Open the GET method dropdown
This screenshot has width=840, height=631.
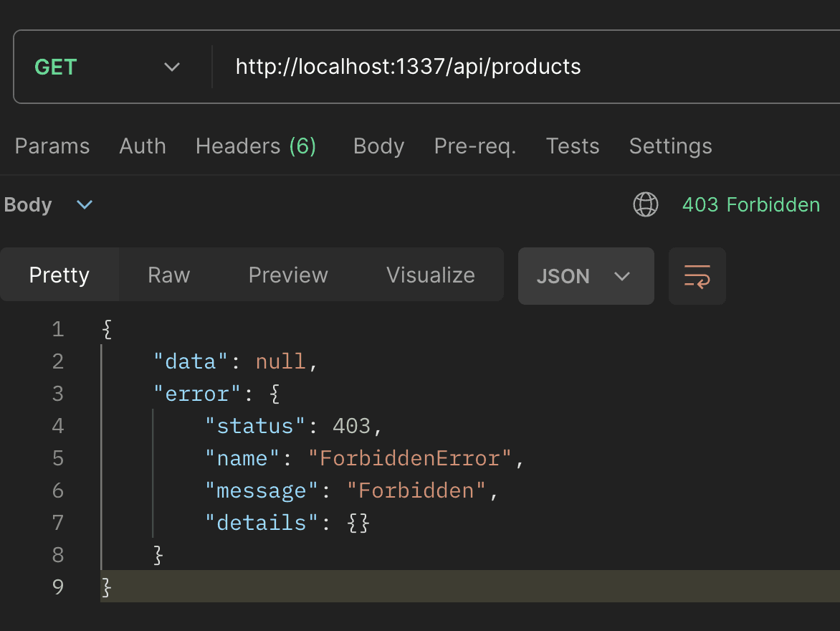click(107, 67)
